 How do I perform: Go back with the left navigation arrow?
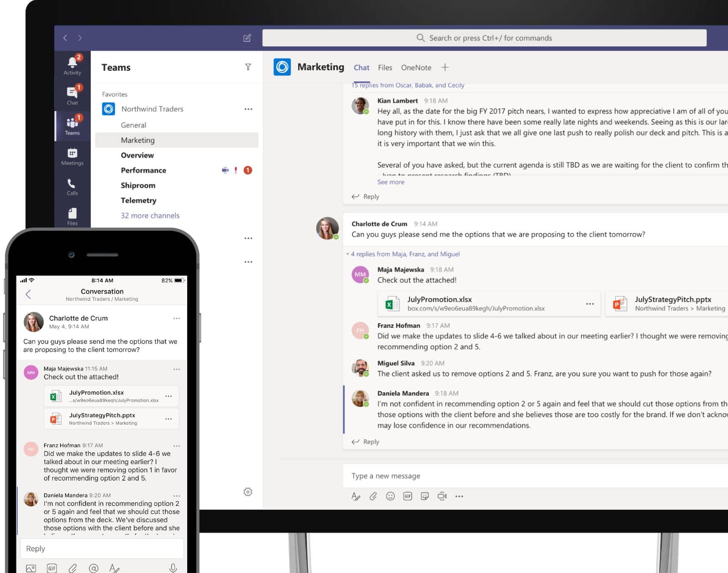65,38
